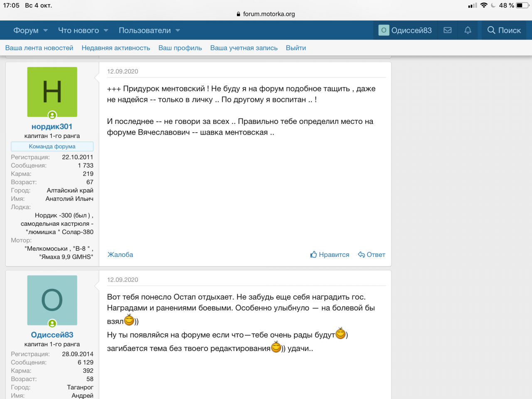Click the Поиск search magnifier
Viewport: 532px width, 399px height.
[x=491, y=30]
